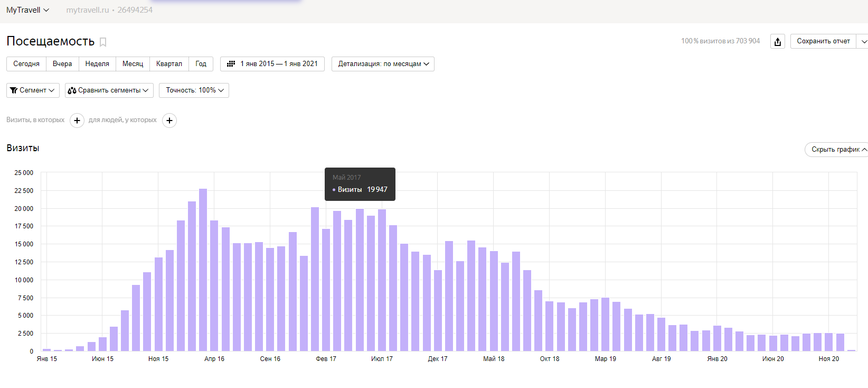Image resolution: width=868 pixels, height=388 pixels.
Task: Open the date range 1 янв 2015 picker
Action: click(279, 64)
